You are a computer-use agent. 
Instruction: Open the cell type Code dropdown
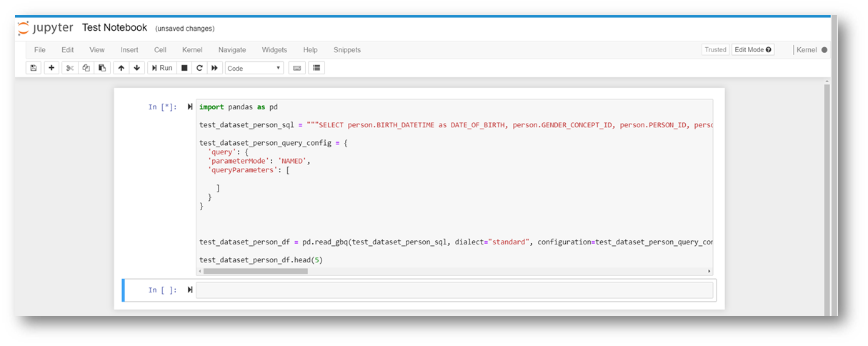coord(254,68)
